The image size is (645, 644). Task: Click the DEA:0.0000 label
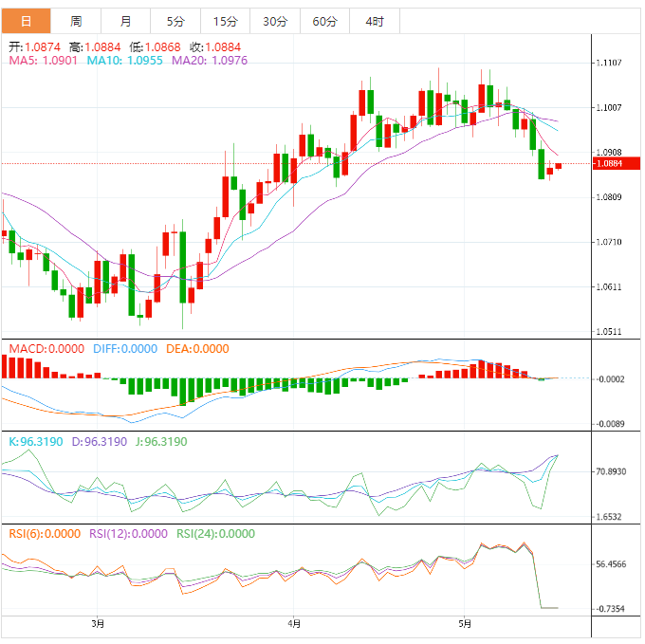pos(197,349)
